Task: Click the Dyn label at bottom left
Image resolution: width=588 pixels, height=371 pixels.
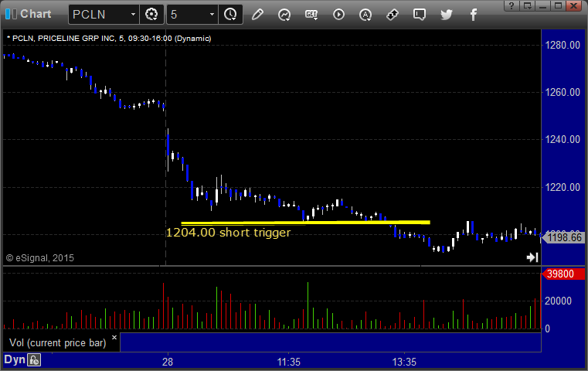Action: [14, 359]
